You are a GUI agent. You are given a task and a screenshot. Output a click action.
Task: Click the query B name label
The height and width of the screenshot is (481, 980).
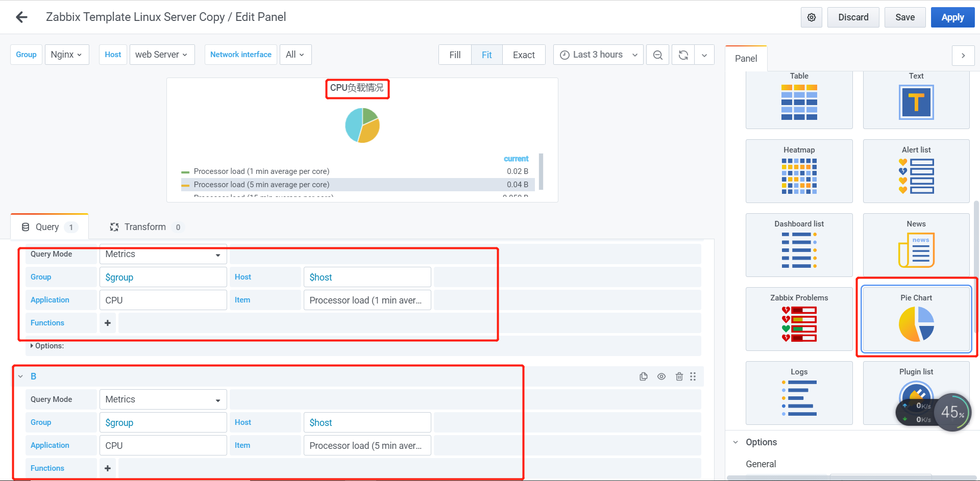[x=33, y=376]
